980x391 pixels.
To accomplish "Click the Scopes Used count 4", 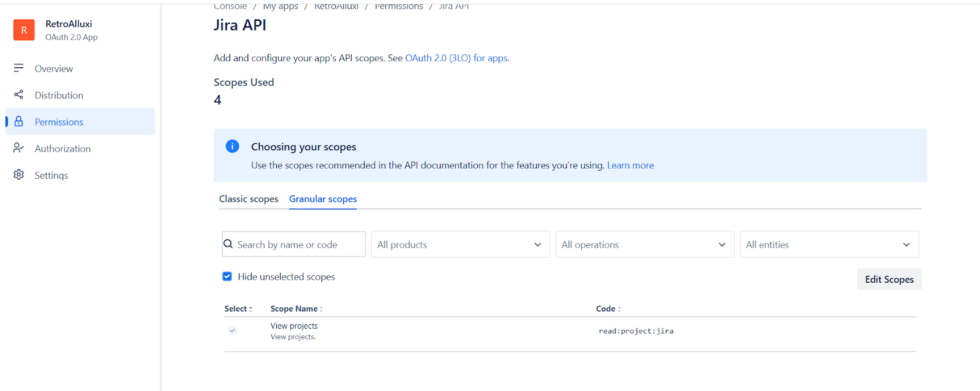I will [217, 100].
